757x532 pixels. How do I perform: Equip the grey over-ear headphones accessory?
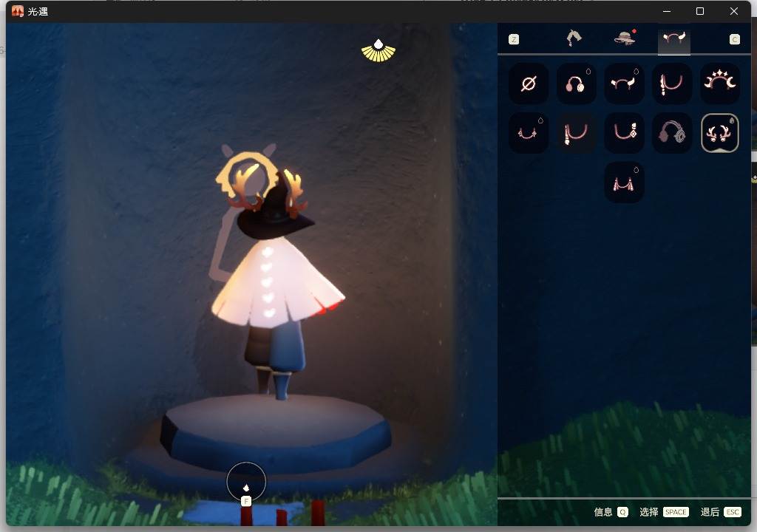point(671,133)
